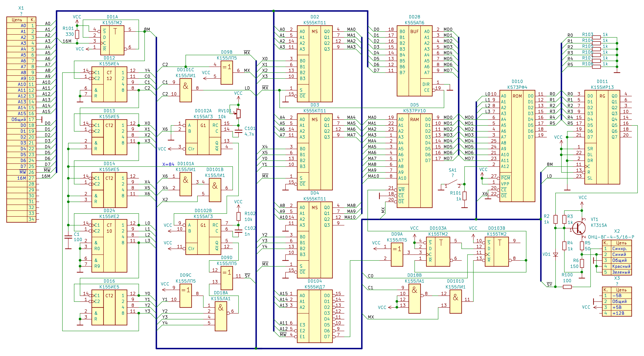The image size is (644, 356).
Task: Select the DD18A NAND gate symbol
Action: tap(221, 316)
